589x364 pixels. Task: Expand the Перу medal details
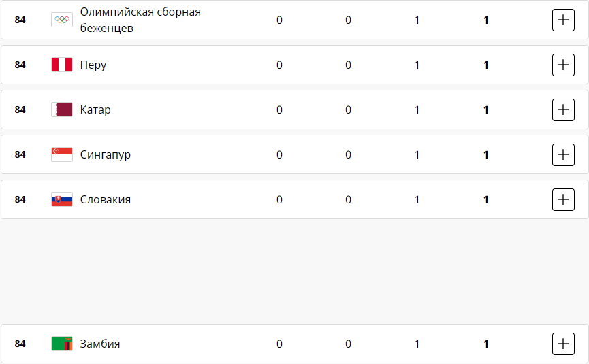coord(563,65)
